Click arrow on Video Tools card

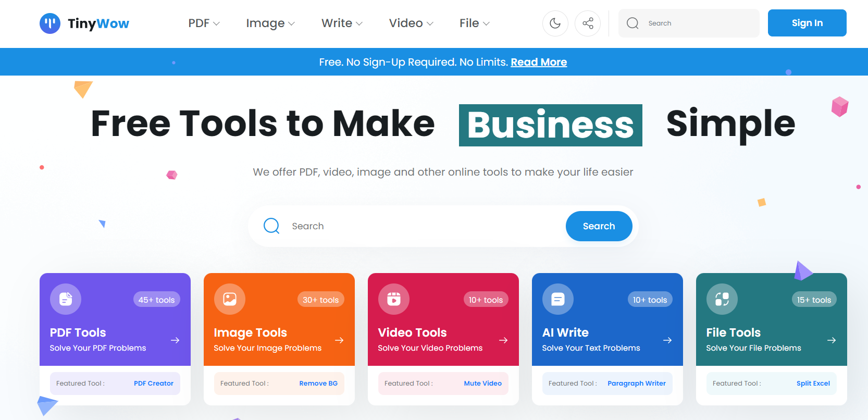coord(503,340)
